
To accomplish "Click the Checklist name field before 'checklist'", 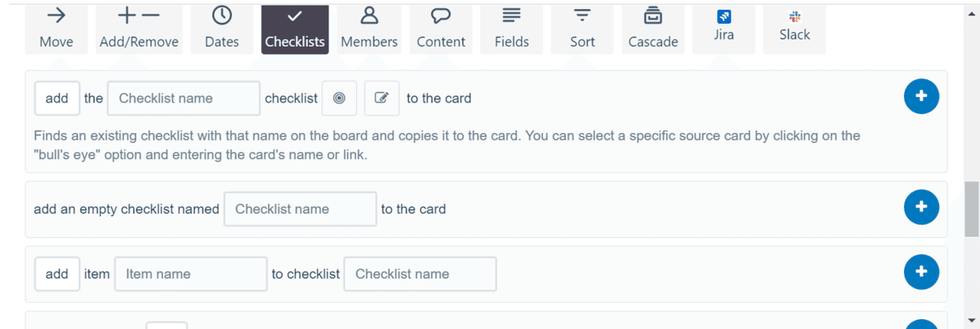I will tap(184, 98).
